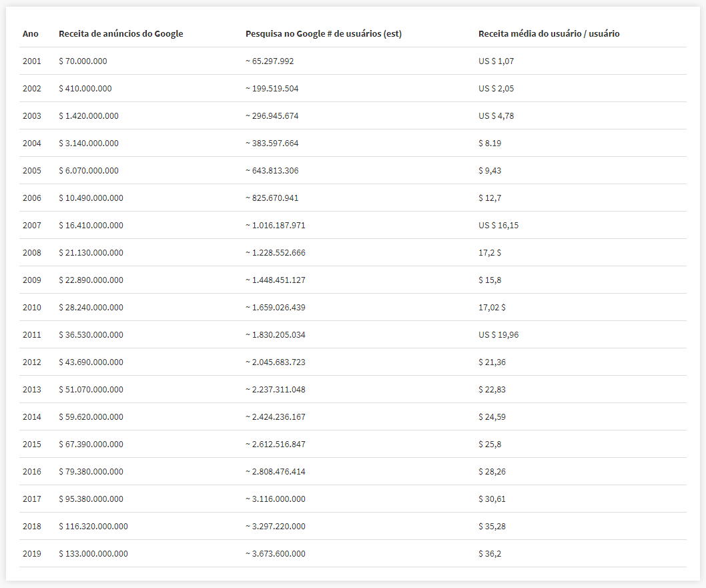Select the 'US $ 19,96' cell
706x588 pixels.
pyautogui.click(x=498, y=335)
